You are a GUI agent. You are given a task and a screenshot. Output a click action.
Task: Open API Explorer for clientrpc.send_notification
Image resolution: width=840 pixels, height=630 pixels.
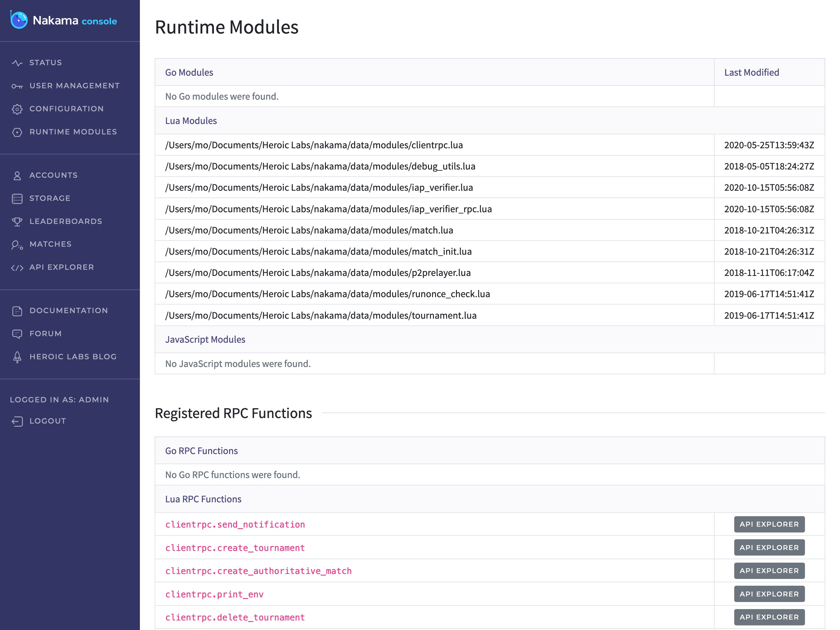point(769,524)
